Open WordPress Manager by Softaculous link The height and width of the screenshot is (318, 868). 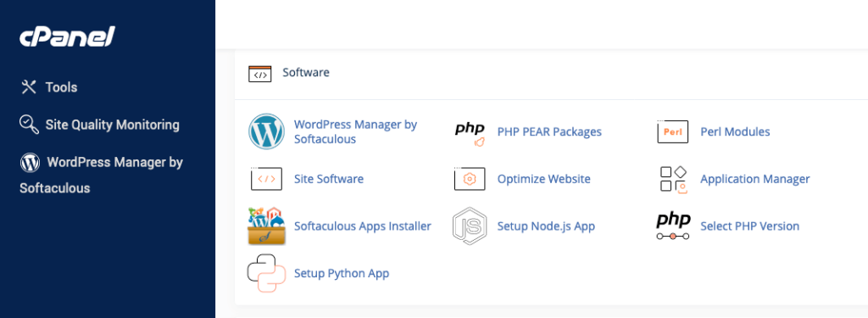point(355,131)
